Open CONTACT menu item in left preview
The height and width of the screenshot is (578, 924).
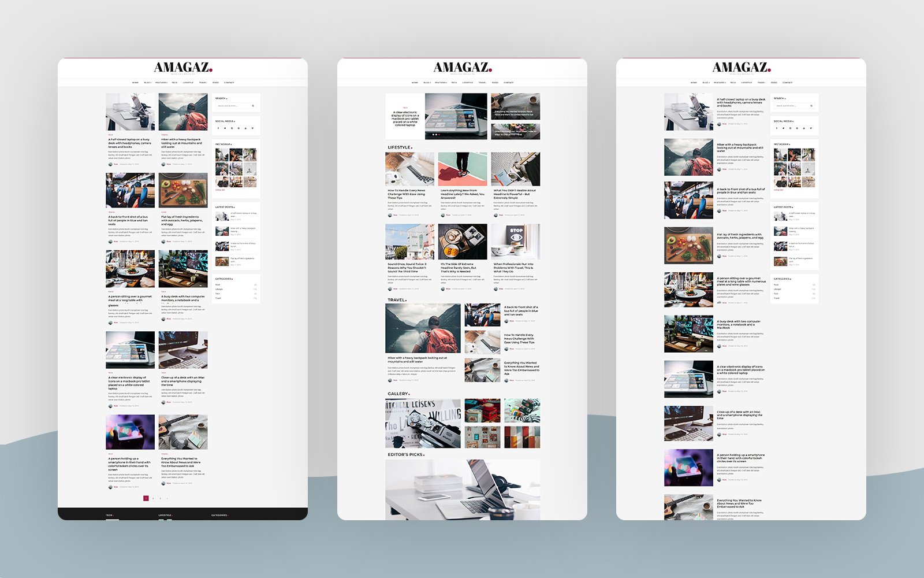pos(229,83)
